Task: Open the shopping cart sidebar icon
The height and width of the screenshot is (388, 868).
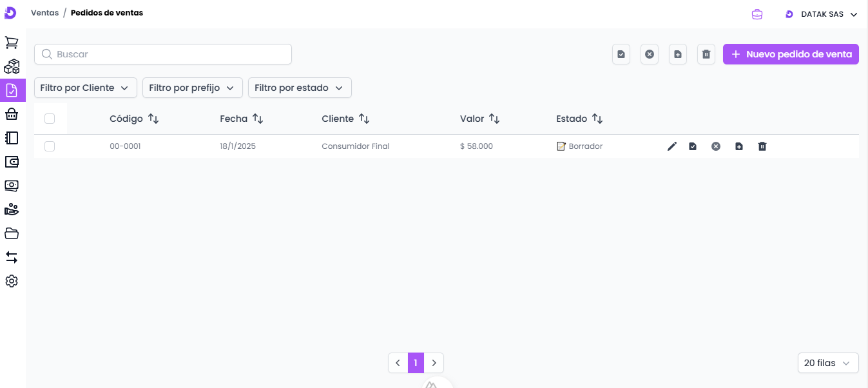Action: coord(12,43)
